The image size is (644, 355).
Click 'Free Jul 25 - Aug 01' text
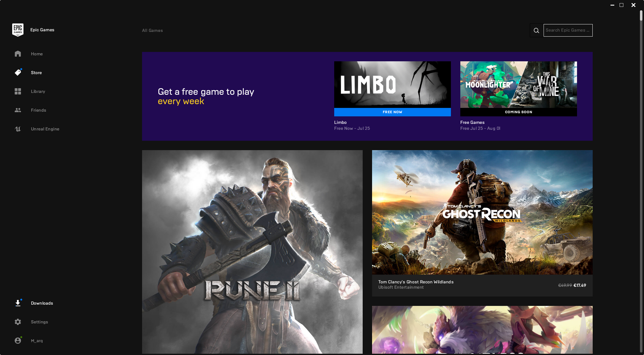(x=480, y=128)
